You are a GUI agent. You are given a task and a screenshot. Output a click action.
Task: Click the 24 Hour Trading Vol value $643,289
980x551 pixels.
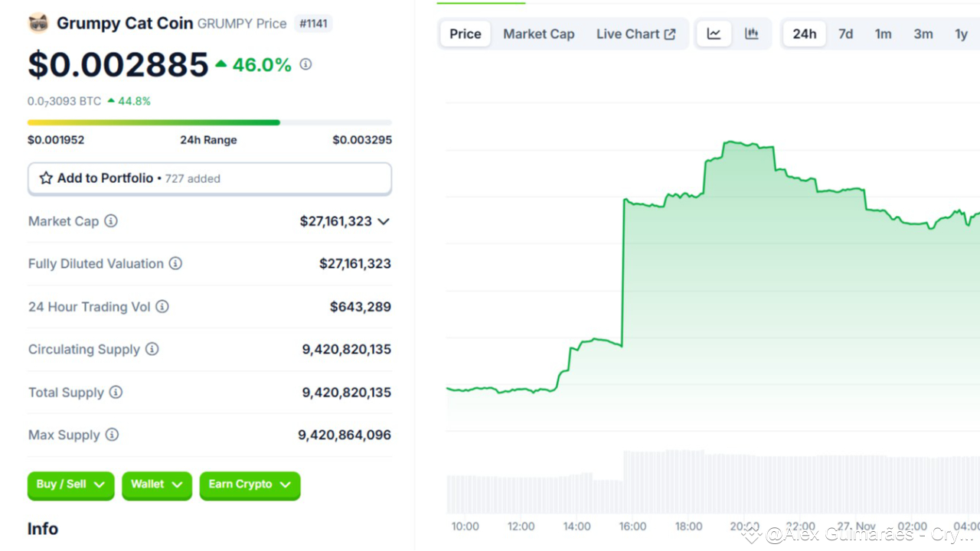(361, 307)
